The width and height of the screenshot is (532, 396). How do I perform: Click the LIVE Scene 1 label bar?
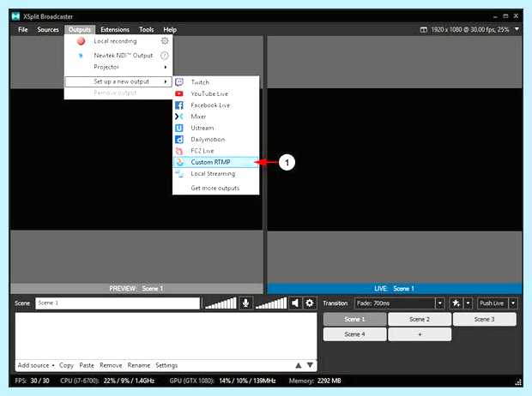tap(395, 289)
